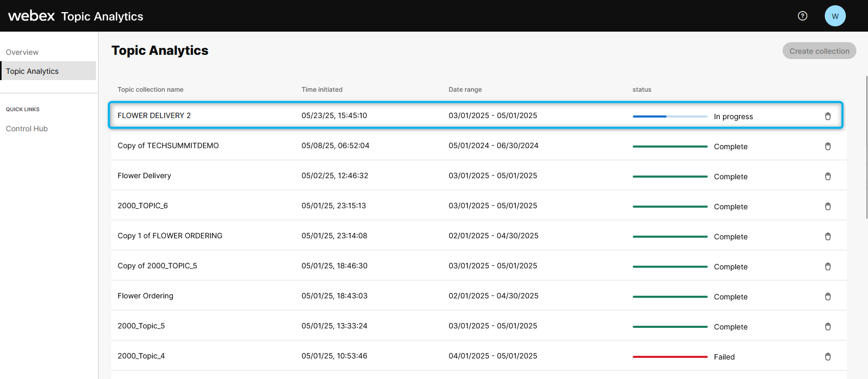Screen dimensions: 868x379
Task: Select Topic Analytics in the sidebar
Action: pyautogui.click(x=32, y=71)
